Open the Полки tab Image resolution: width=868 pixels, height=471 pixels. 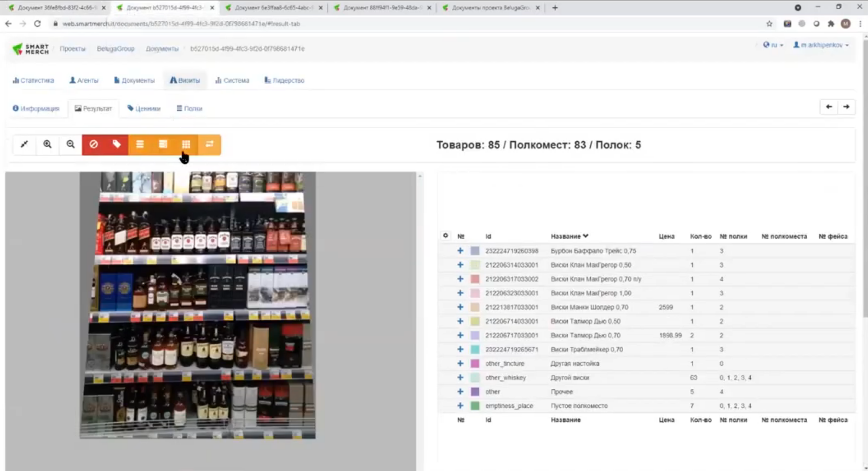[x=189, y=108]
